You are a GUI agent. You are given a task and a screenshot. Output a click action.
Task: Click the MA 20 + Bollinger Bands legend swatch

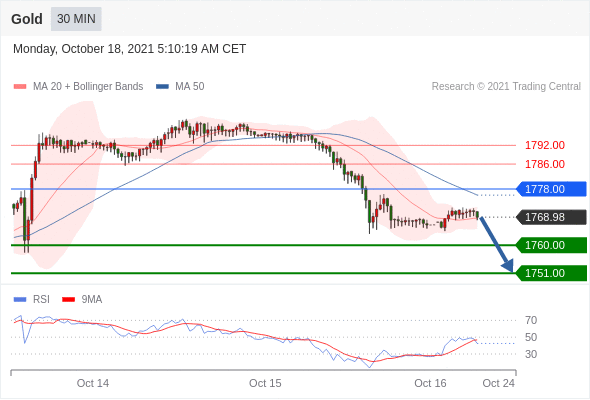tap(20, 87)
